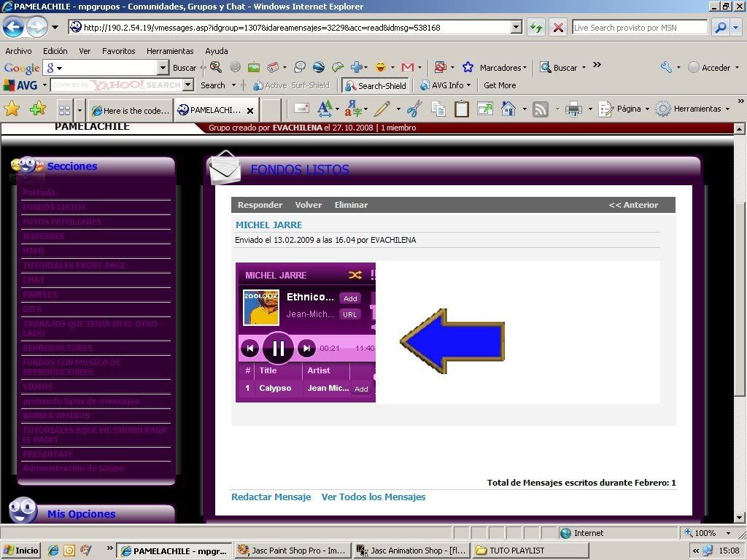Click the copy pages icon
Image resolution: width=747 pixels, height=560 pixels.
438,109
